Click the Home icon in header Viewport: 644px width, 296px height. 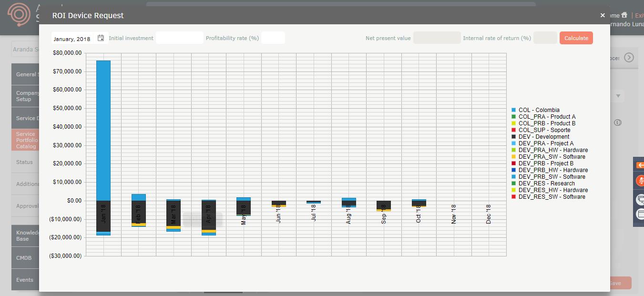624,15
